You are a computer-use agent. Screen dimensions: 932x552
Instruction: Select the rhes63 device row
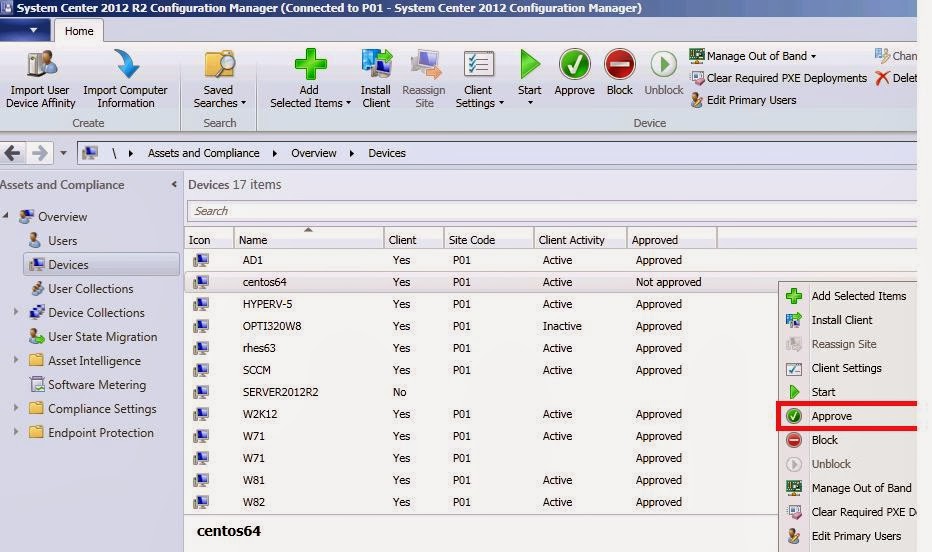481,348
